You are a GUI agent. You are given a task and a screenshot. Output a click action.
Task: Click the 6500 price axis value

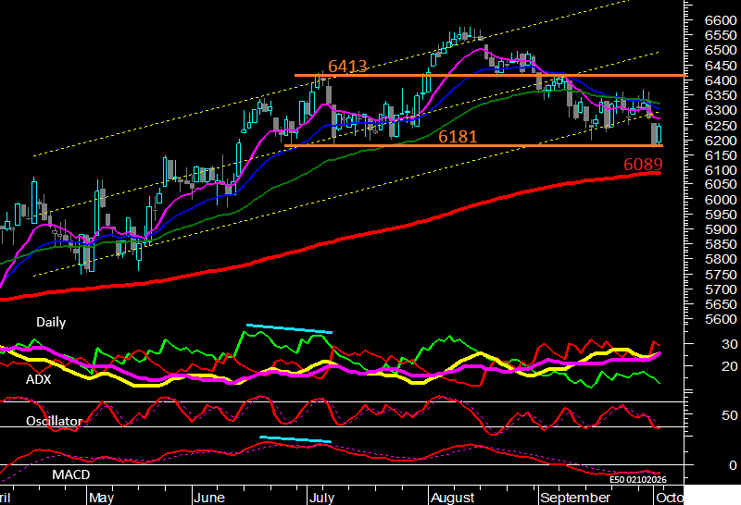pos(720,50)
